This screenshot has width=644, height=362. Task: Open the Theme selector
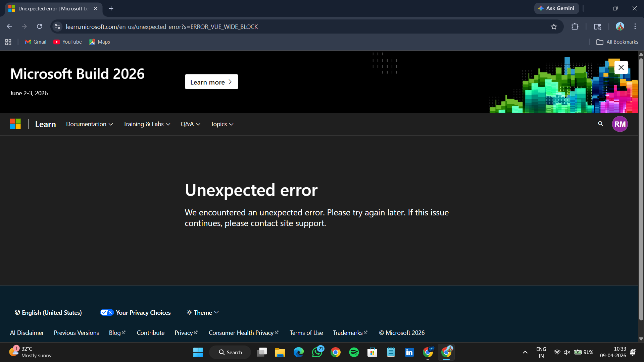point(202,312)
